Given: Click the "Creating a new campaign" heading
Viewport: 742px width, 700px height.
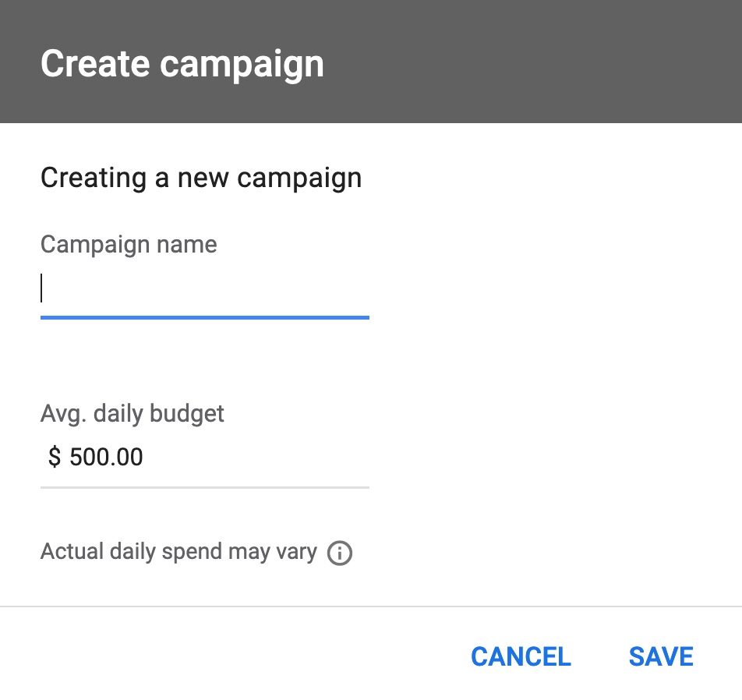Looking at the screenshot, I should pyautogui.click(x=201, y=178).
